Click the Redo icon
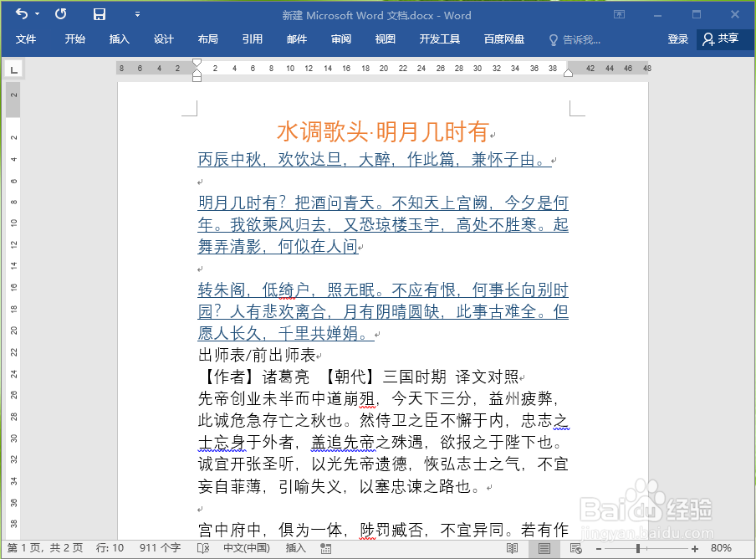This screenshot has height=559, width=756. [59, 13]
